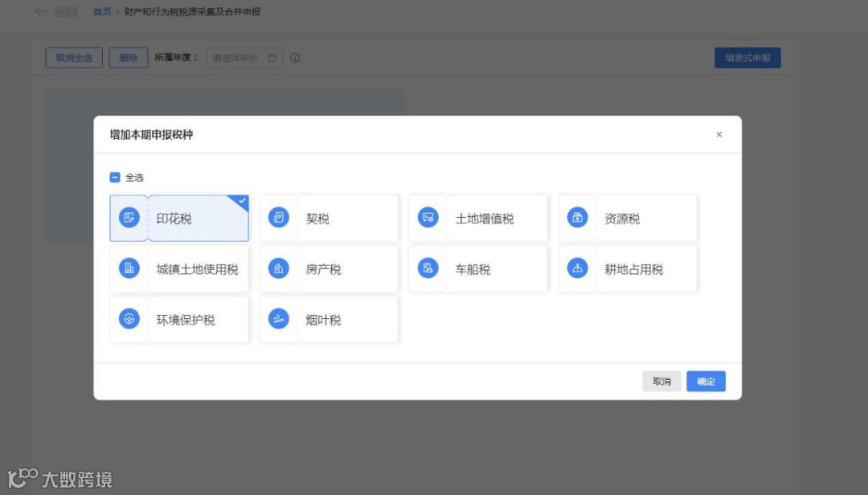Select the 资源税 tax card
Image resolution: width=868 pixels, height=495 pixels.
point(628,218)
